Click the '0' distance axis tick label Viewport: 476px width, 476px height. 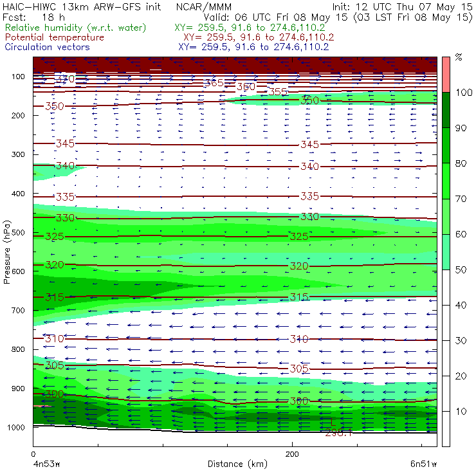pos(33,454)
